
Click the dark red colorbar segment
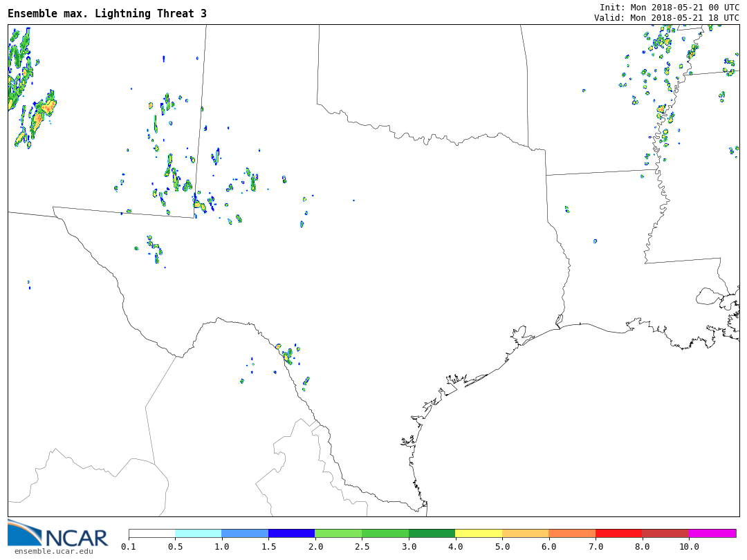[x=665, y=534]
